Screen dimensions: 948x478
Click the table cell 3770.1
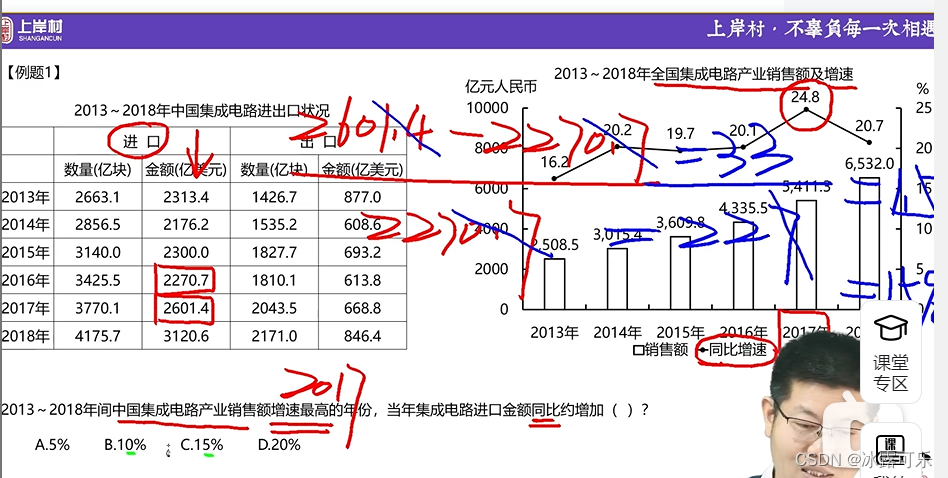tap(98, 308)
